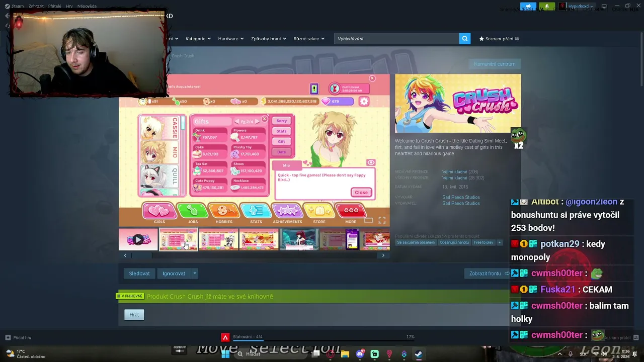Open the Zobrazit menu
The width and height of the screenshot is (644, 362).
(36, 7)
